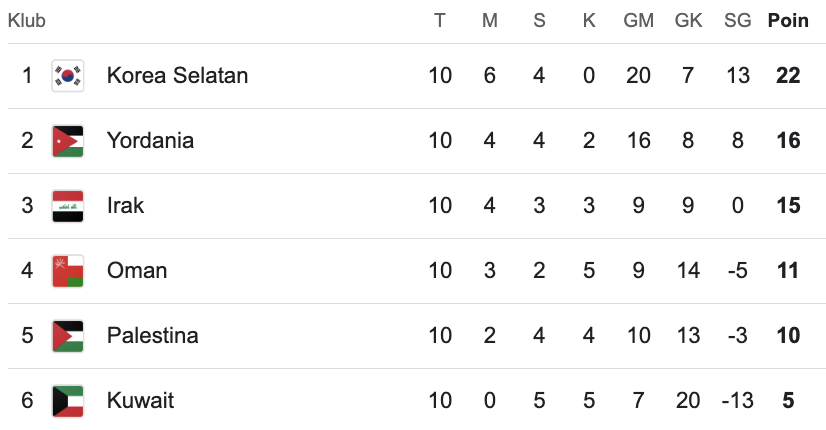Select the Oman team name

(x=137, y=271)
